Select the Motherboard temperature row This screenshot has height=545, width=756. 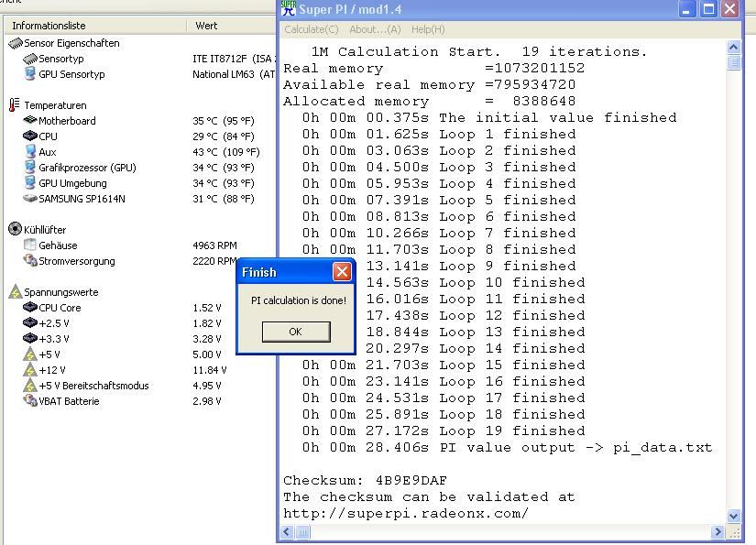click(x=139, y=121)
